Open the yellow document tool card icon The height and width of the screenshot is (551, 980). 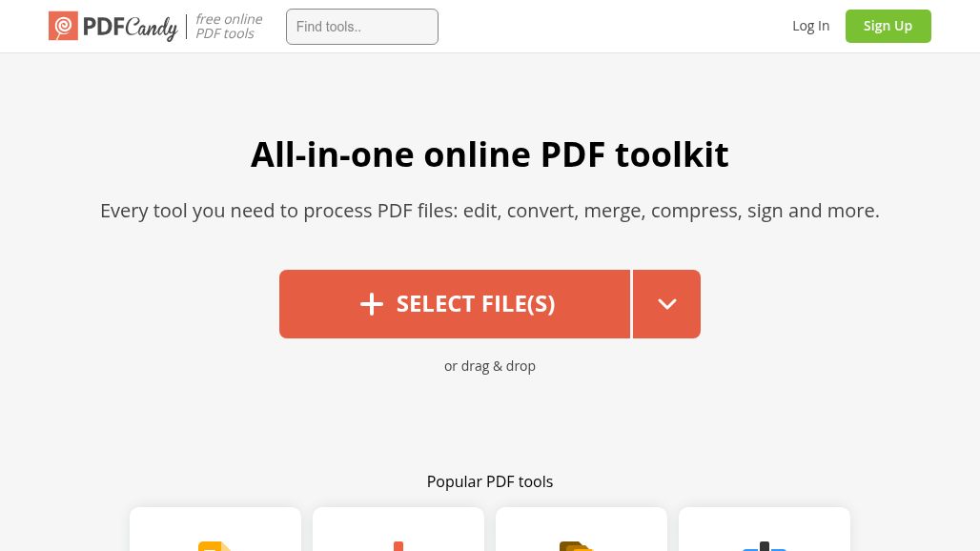(x=214, y=546)
